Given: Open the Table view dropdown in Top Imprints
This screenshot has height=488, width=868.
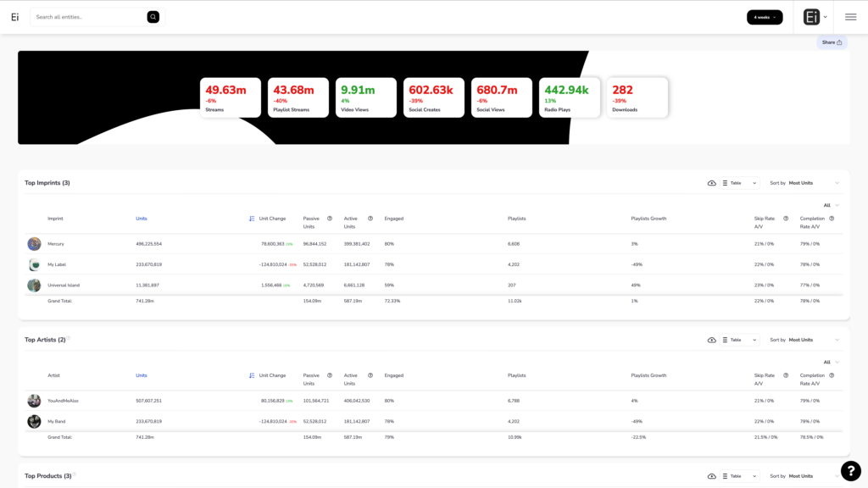Looking at the screenshot, I should point(740,183).
